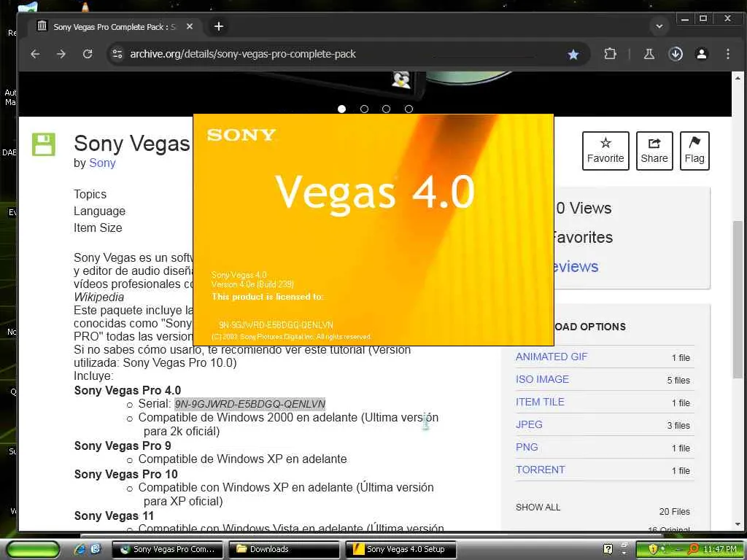
Task: Open the ANIMATED GIF download option
Action: point(551,357)
